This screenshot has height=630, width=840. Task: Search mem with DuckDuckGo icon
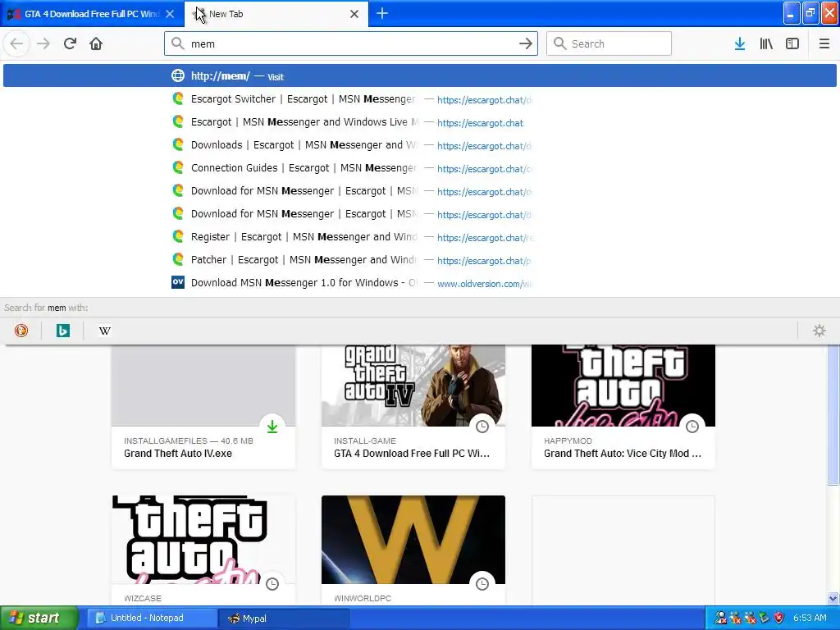(21, 331)
